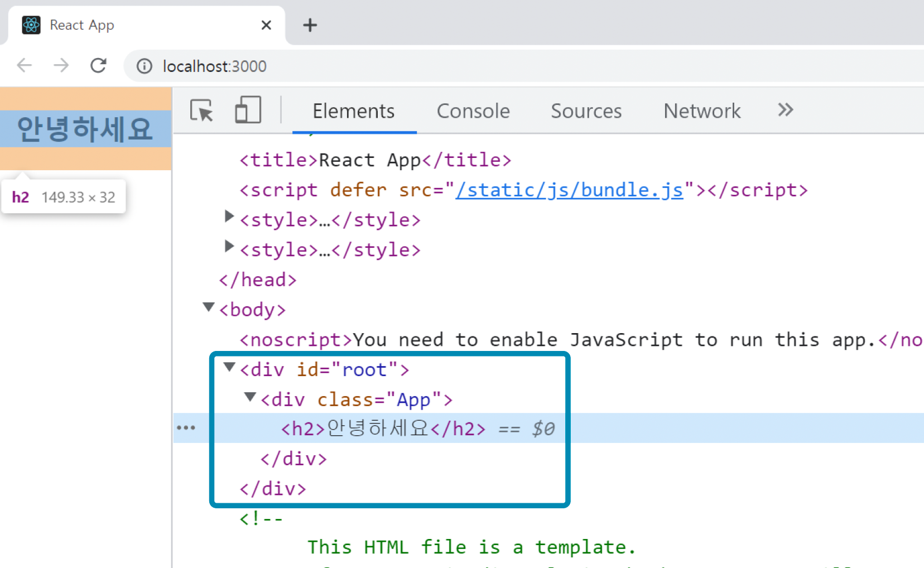This screenshot has width=924, height=568.
Task: Toggle the device toolbar emulation
Action: [248, 110]
